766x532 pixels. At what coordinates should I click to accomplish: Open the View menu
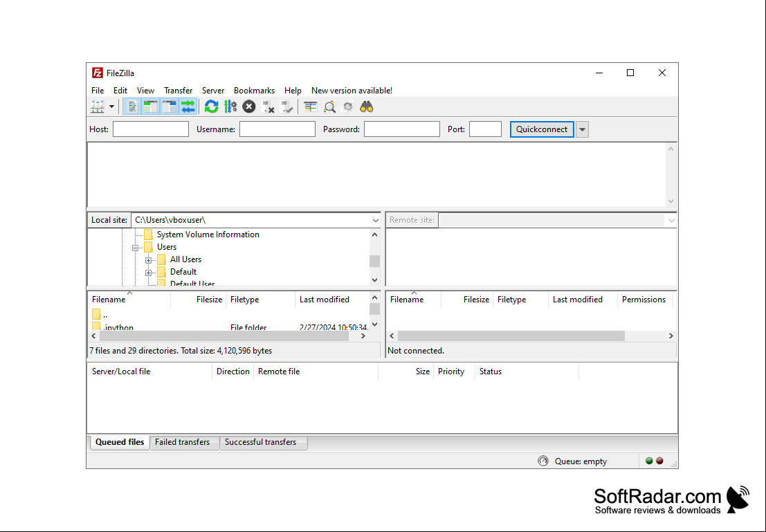point(145,91)
